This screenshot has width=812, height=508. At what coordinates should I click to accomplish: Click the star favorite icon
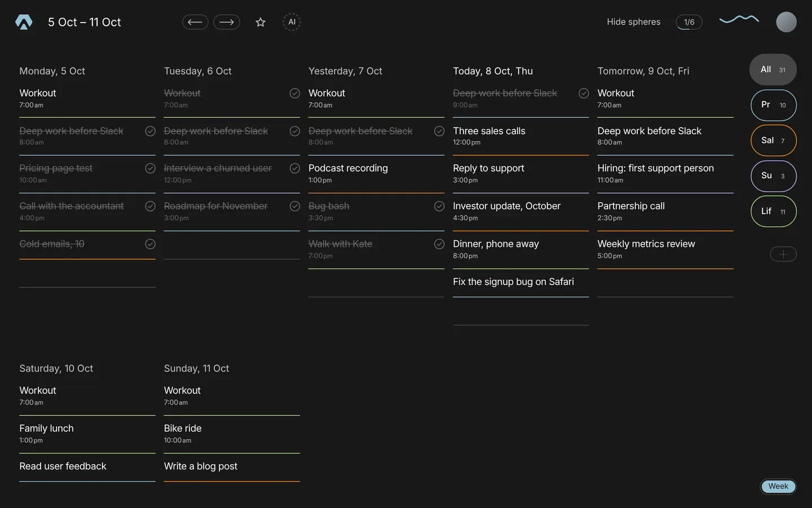click(261, 22)
